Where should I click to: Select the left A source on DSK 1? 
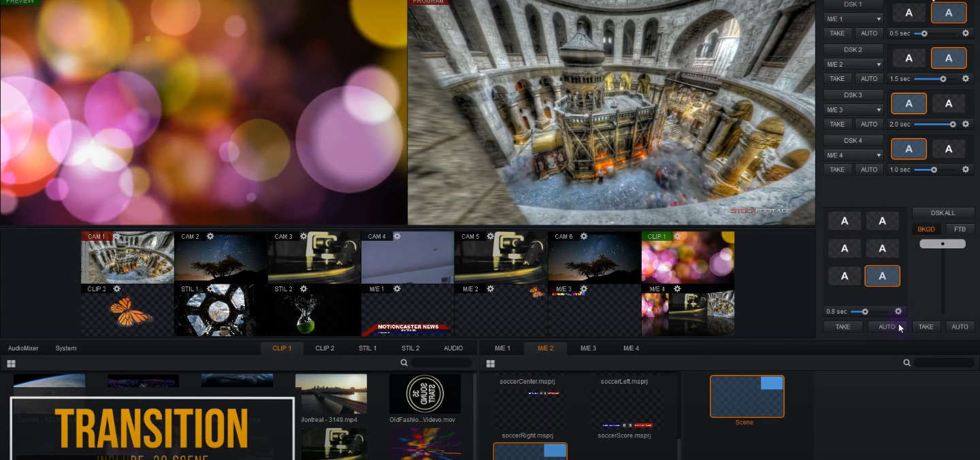pos(909,12)
